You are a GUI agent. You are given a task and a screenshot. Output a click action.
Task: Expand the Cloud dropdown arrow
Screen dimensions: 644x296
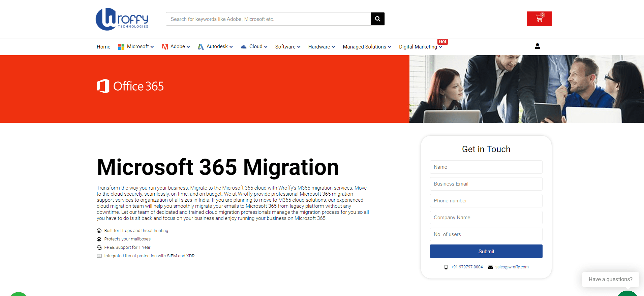(x=266, y=47)
